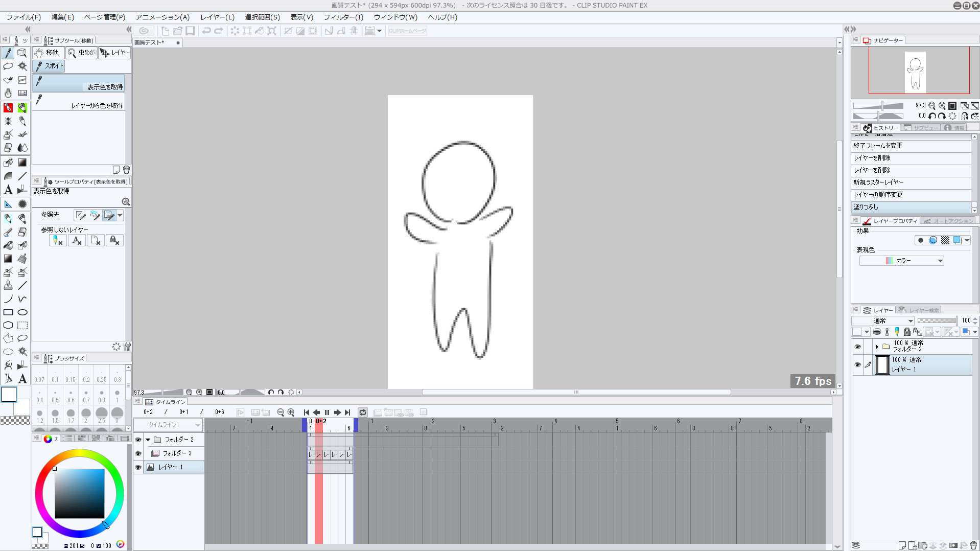
Task: Open the フィルター menu
Action: click(x=343, y=17)
